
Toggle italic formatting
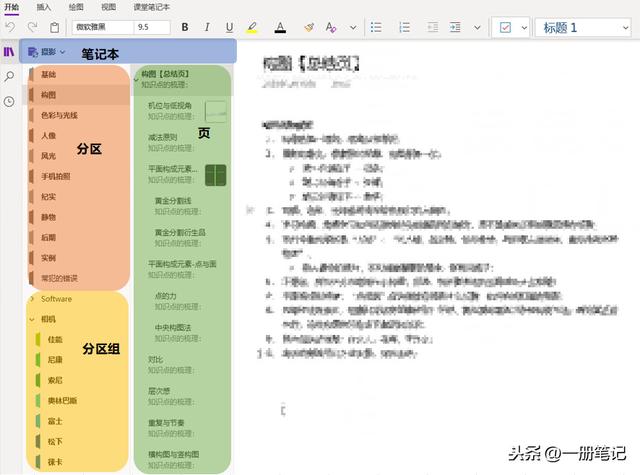(207, 27)
